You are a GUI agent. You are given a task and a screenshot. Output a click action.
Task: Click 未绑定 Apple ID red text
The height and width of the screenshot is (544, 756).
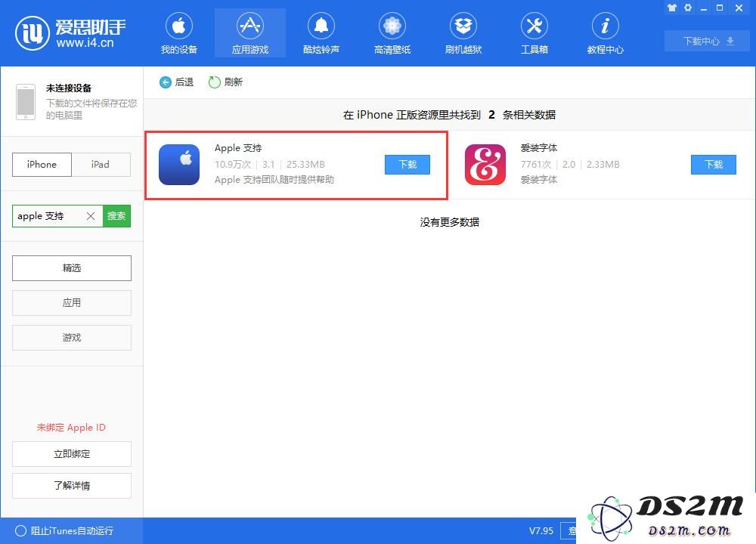pos(71,428)
